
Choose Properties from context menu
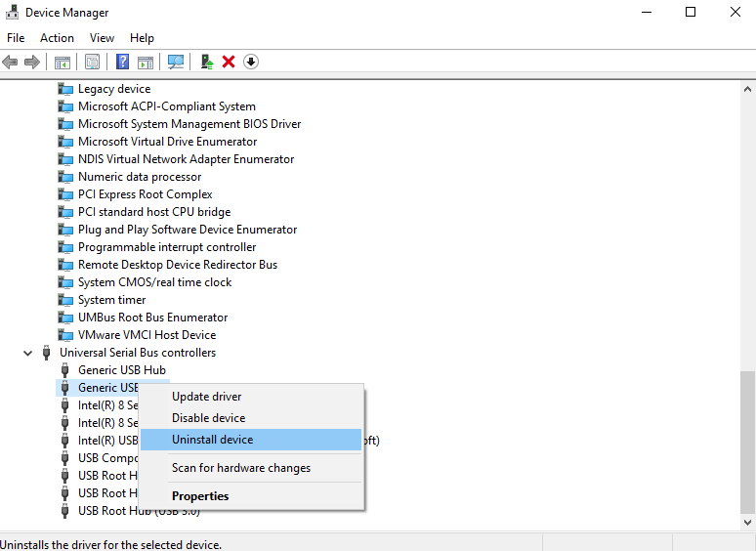[251, 496]
